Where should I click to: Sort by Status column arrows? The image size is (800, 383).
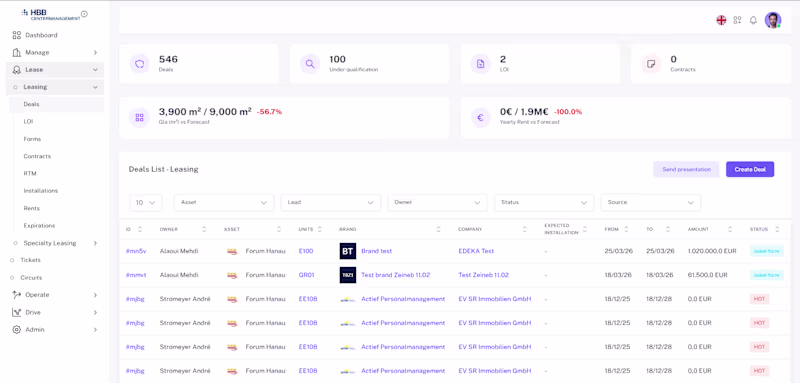(x=777, y=229)
